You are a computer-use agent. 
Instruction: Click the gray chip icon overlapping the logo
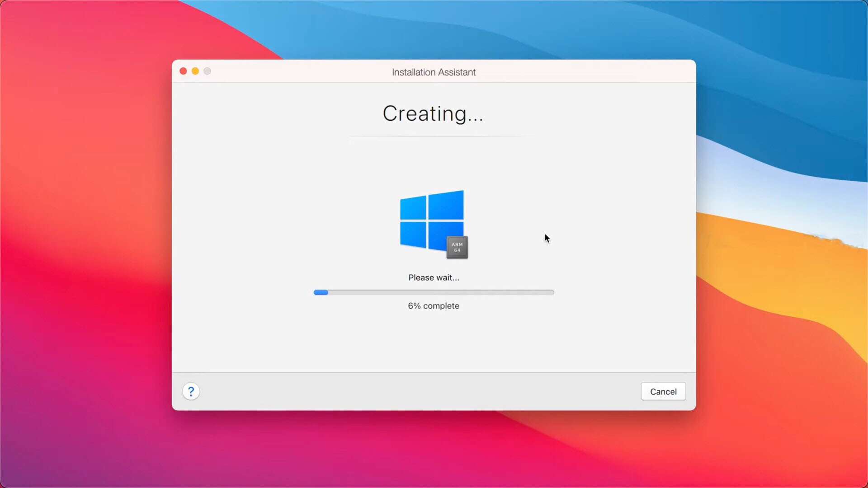click(x=457, y=247)
